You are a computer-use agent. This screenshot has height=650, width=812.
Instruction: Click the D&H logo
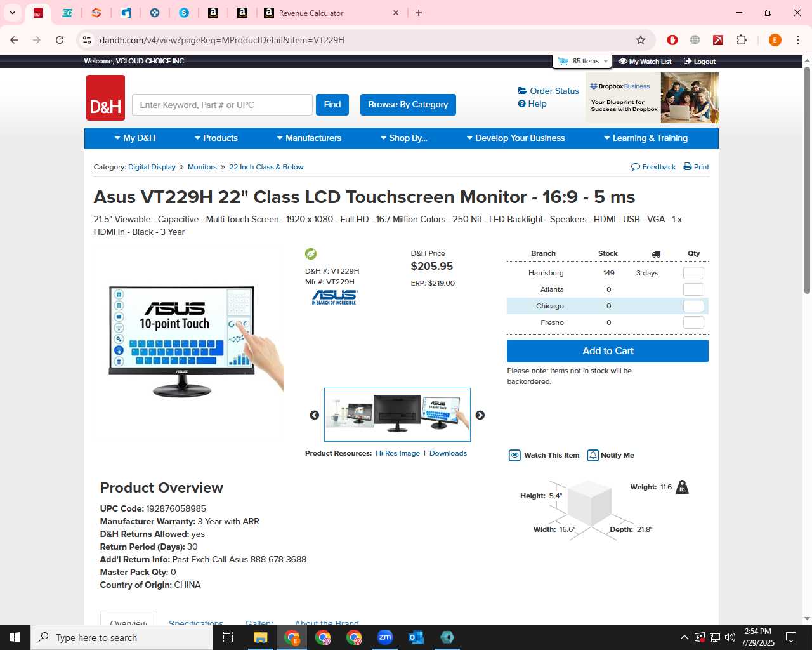tap(105, 98)
